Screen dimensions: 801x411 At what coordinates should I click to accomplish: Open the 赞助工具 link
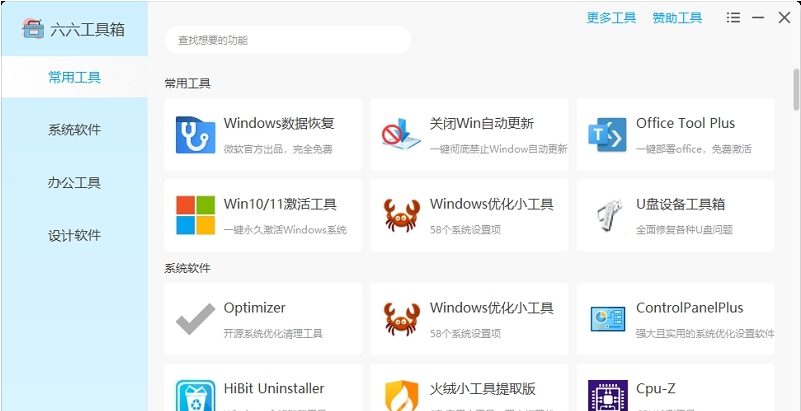coord(677,18)
